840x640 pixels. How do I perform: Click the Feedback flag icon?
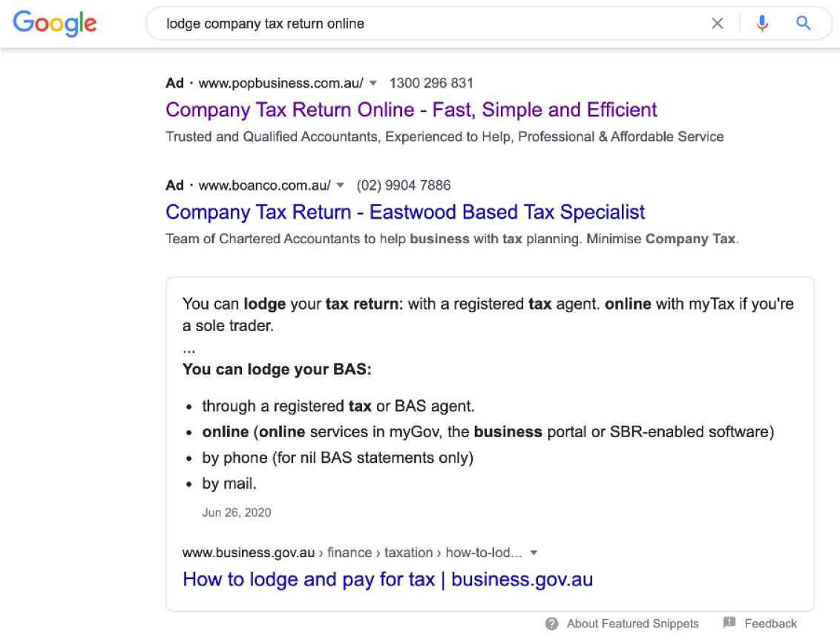click(729, 622)
